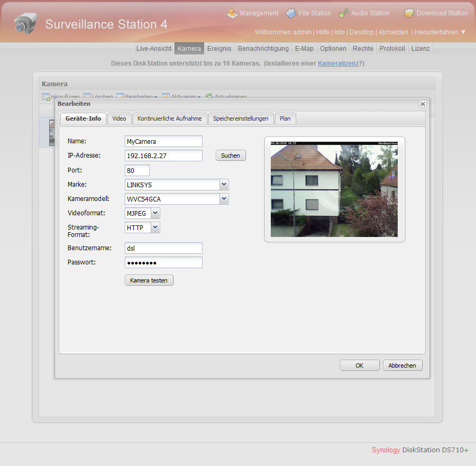Open File Station via its folder icon
This screenshot has width=476, height=466.
click(x=291, y=13)
